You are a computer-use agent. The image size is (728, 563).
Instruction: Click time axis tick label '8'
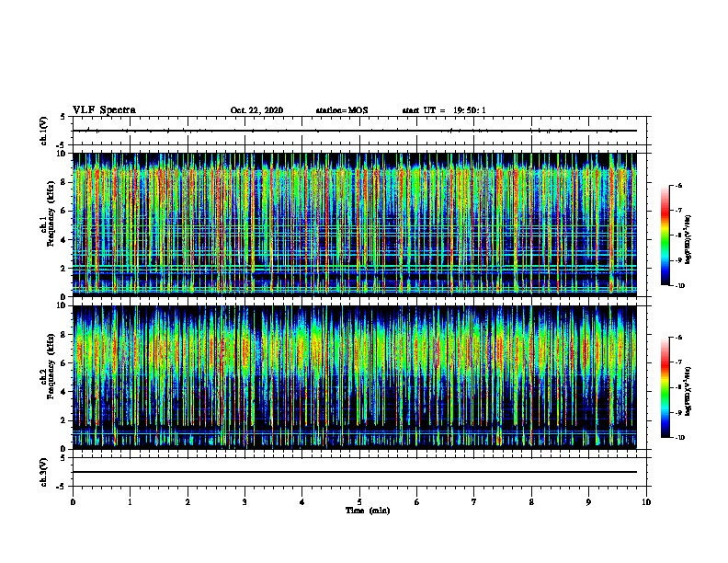[x=531, y=502]
